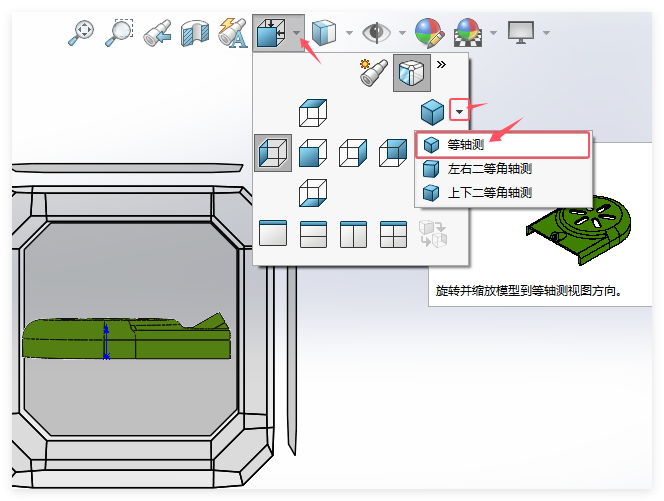Select the Right view cube
Viewport: 664px width, 501px height.
click(353, 153)
